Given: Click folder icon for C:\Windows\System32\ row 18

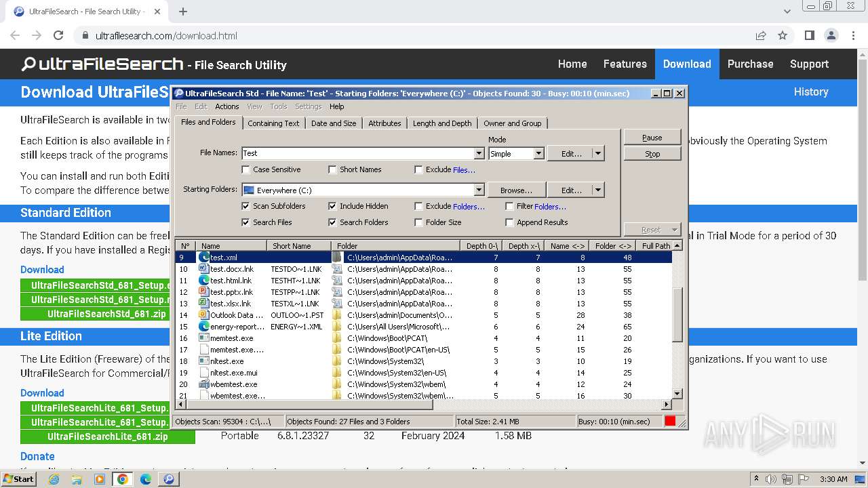Looking at the screenshot, I should pyautogui.click(x=337, y=361).
